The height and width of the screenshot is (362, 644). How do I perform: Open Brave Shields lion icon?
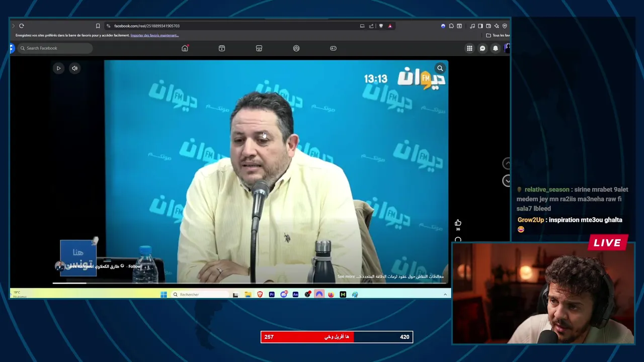coord(381,26)
